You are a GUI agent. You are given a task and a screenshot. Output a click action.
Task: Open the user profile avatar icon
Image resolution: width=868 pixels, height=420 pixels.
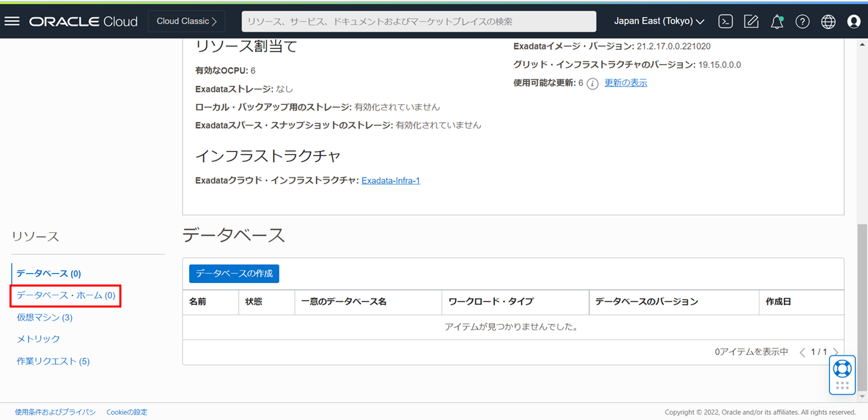[x=854, y=21]
